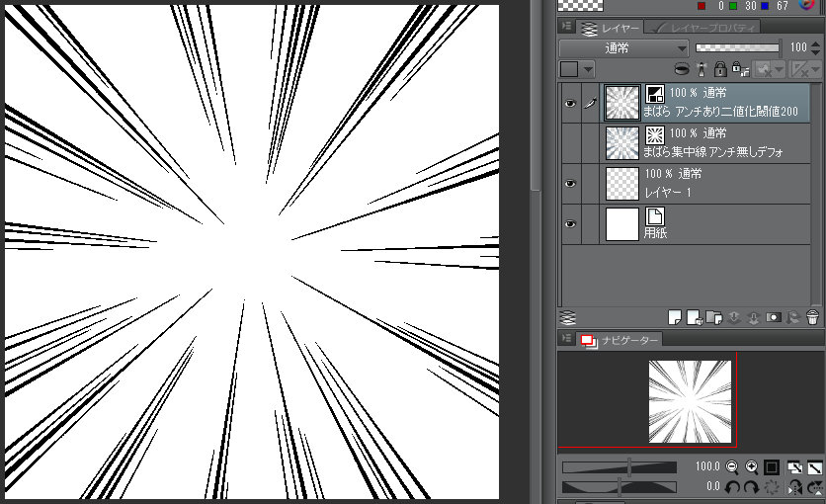Click the layer stack icon at the panel's bottom left
Viewport: 826px width, 504px height.
click(568, 317)
